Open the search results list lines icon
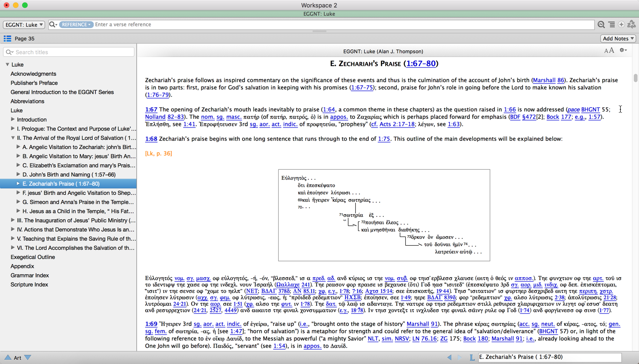 611,25
